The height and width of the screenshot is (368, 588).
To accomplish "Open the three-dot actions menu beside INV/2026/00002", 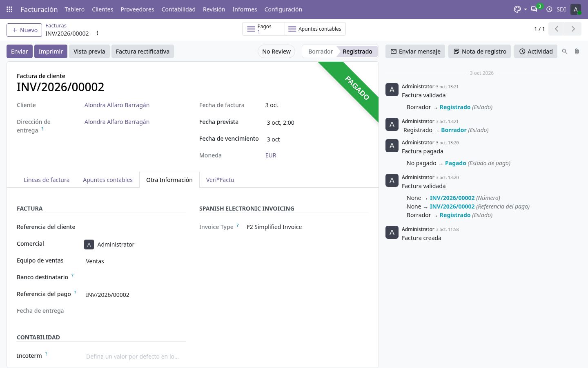I will [97, 33].
